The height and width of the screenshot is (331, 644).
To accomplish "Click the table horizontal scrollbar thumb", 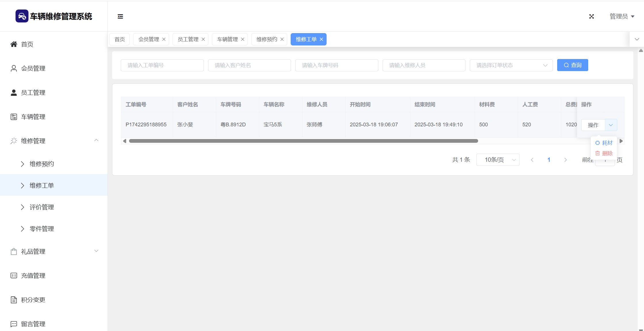I will [303, 141].
